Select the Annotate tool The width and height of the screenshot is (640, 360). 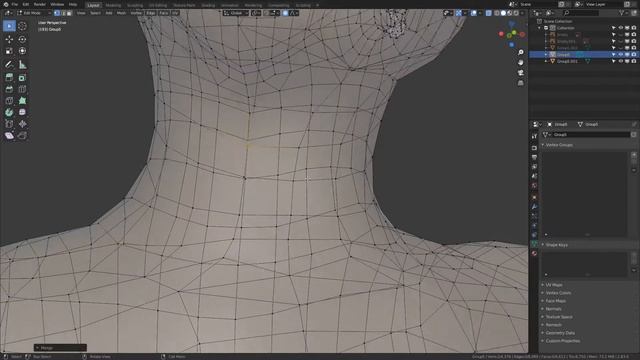(x=9, y=64)
